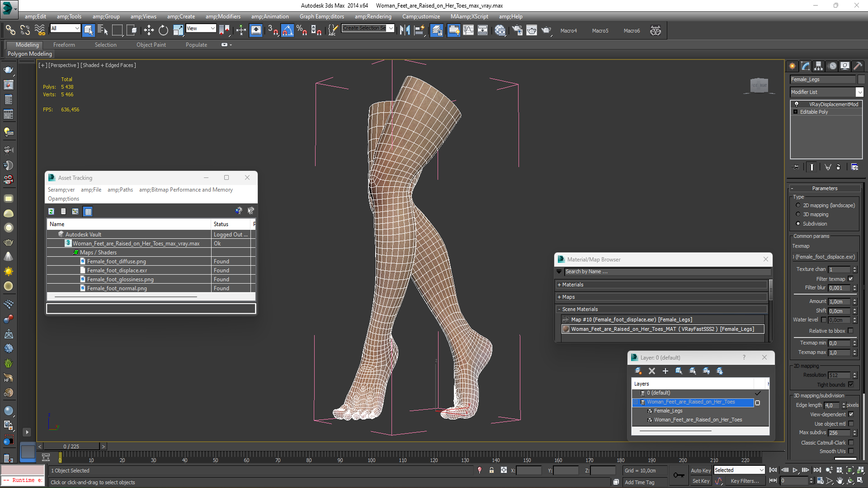The height and width of the screenshot is (488, 868).
Task: Click the Auto Key button
Action: (x=700, y=470)
